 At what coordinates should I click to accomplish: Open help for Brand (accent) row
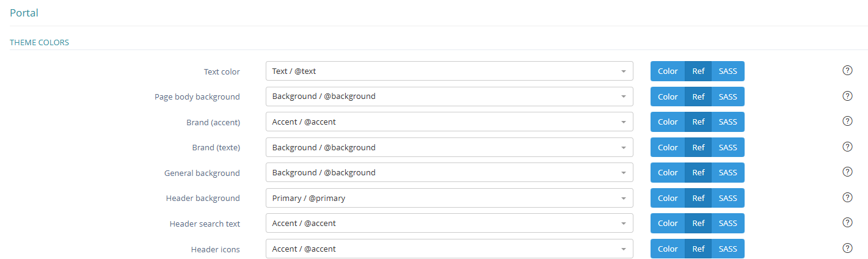847,121
